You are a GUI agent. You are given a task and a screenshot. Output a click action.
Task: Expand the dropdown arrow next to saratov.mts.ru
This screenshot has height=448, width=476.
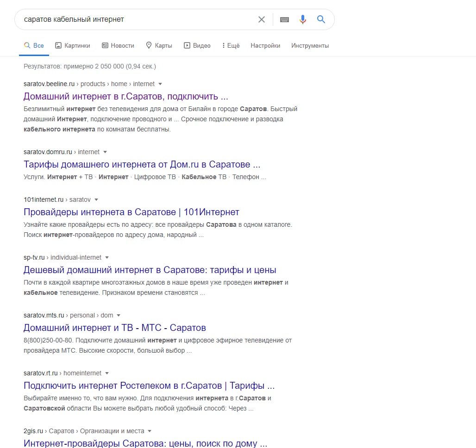tap(119, 316)
